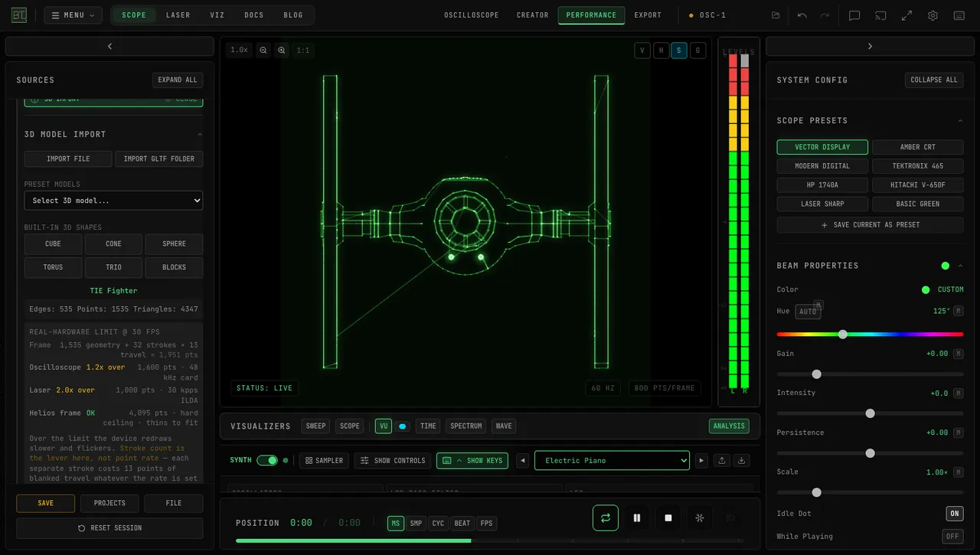Toggle the G view mode button

pos(697,51)
